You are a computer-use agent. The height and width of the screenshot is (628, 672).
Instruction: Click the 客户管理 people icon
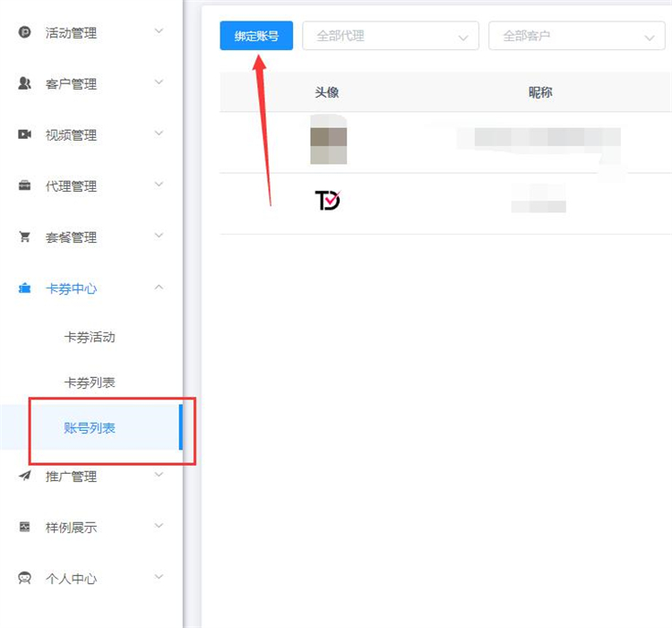(24, 83)
